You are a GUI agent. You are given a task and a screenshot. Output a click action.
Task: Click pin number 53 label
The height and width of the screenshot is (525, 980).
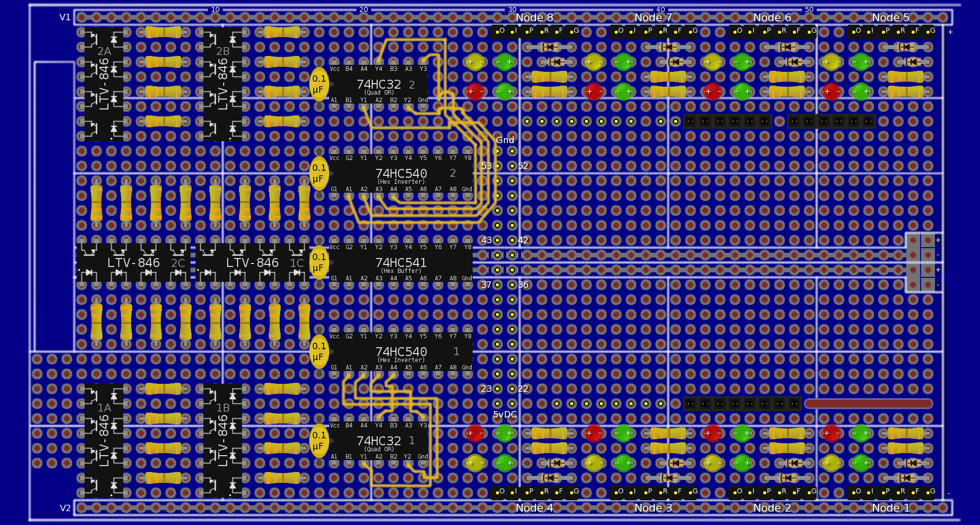pyautogui.click(x=487, y=166)
